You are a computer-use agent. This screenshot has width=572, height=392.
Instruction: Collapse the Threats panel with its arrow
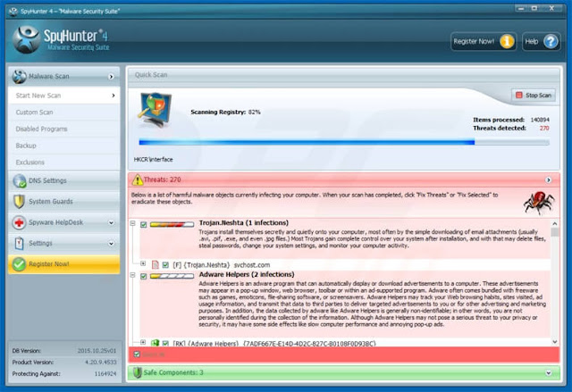(x=548, y=180)
